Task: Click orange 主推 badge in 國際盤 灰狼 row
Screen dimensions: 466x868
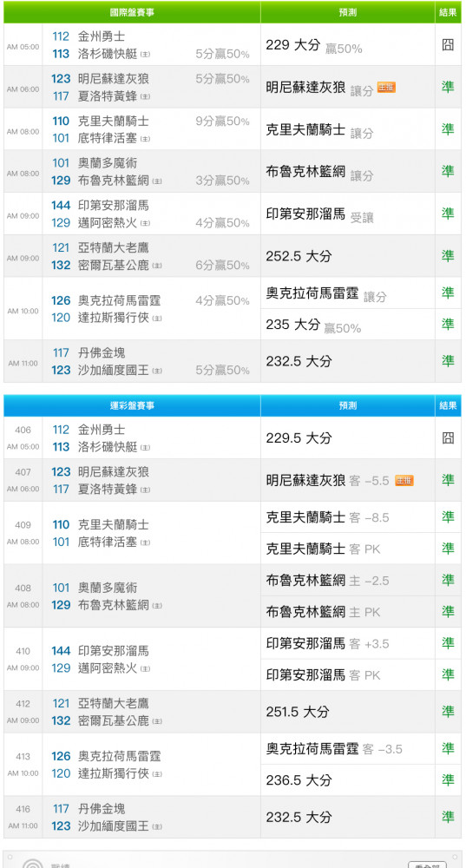Action: pyautogui.click(x=386, y=88)
